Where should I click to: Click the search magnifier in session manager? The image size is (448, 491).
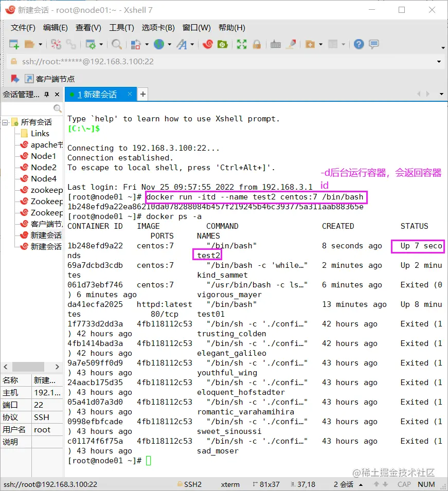(x=57, y=108)
